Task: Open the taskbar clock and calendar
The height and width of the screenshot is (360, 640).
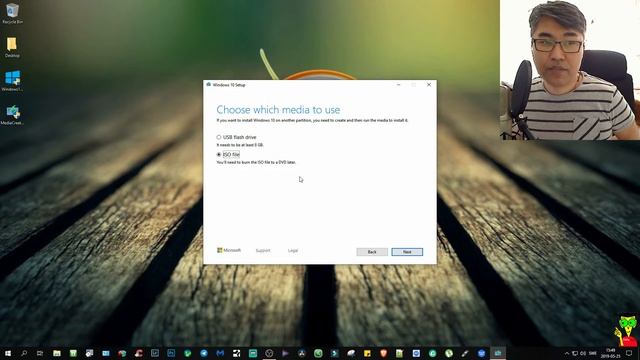Action: tap(611, 353)
